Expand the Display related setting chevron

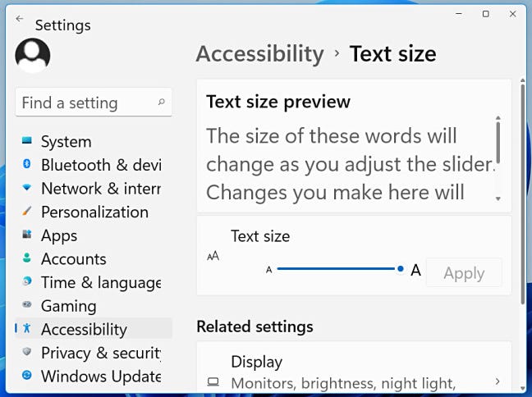pos(498,381)
